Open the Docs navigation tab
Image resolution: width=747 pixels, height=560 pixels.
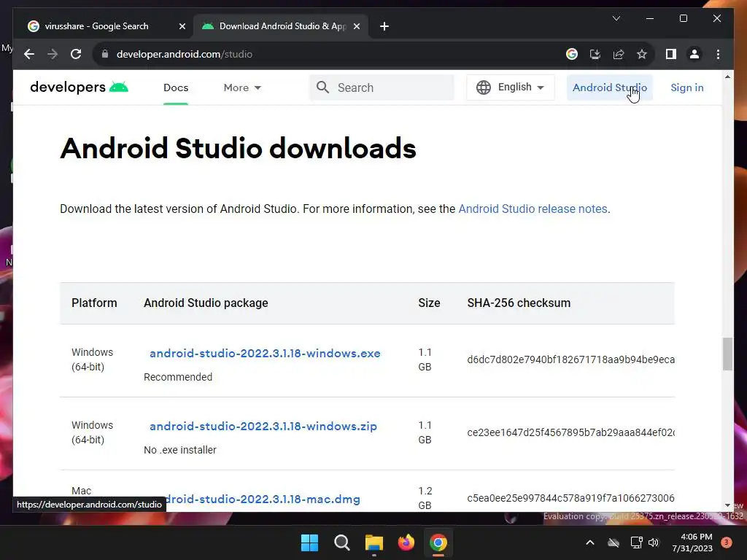176,87
